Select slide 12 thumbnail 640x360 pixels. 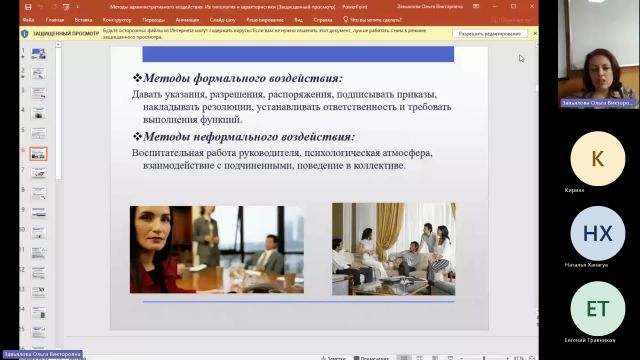(x=38, y=272)
